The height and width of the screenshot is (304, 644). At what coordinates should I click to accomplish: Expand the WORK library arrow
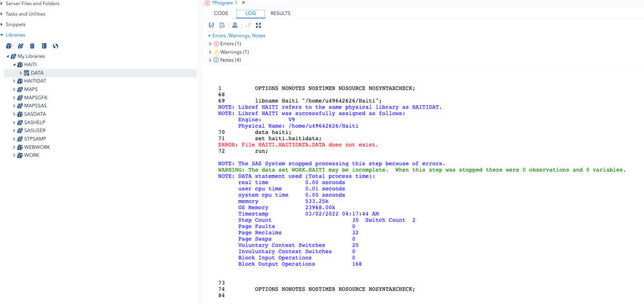click(x=14, y=155)
